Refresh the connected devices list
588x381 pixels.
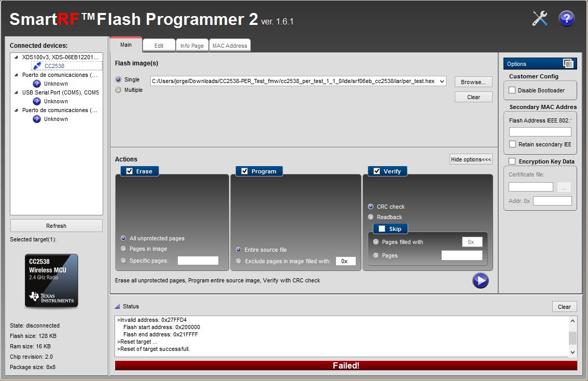click(x=56, y=226)
